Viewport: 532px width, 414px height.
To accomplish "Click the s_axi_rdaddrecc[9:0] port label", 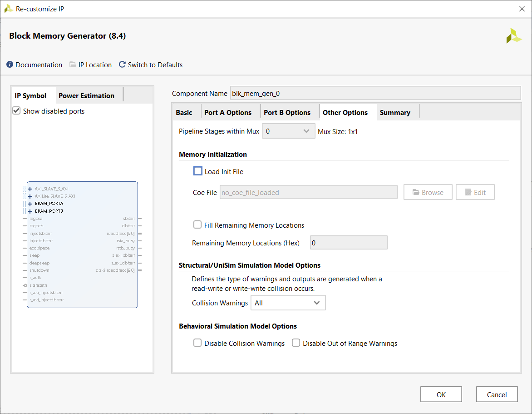I will tap(115, 270).
